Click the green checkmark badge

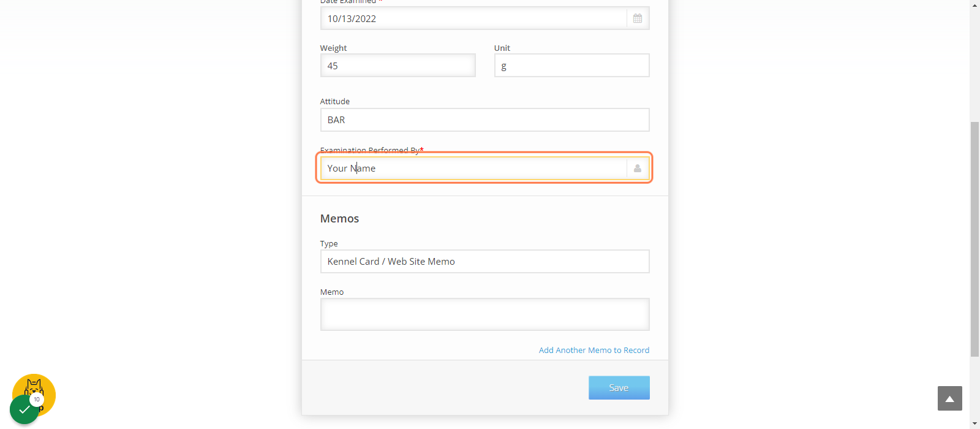coord(24,409)
